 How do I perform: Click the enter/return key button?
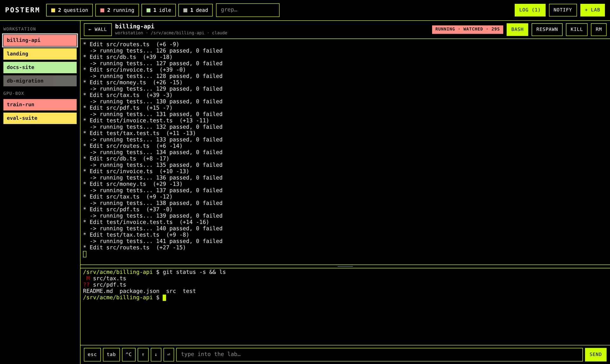pos(169,354)
